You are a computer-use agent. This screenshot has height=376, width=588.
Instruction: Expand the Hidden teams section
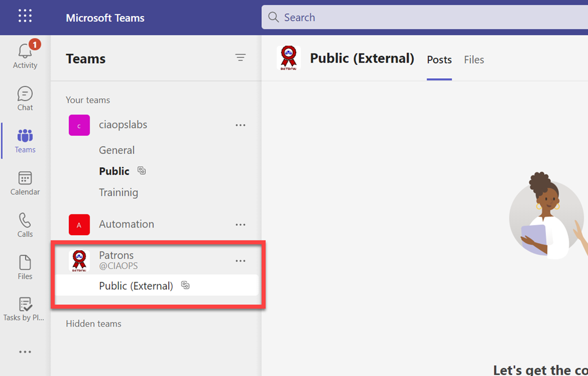click(x=94, y=324)
